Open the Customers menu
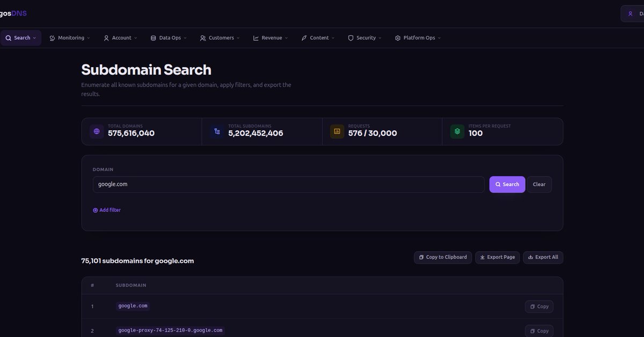 pos(219,38)
